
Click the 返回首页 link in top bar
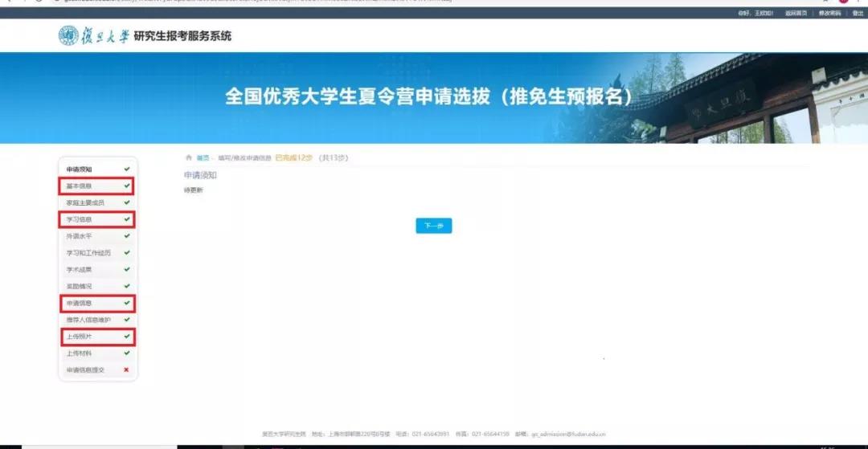(796, 14)
